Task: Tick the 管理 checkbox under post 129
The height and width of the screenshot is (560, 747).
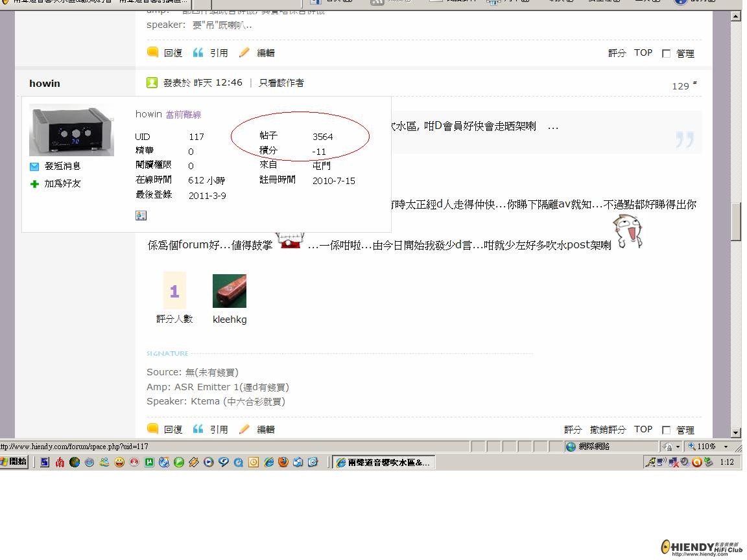Action: pos(666,430)
